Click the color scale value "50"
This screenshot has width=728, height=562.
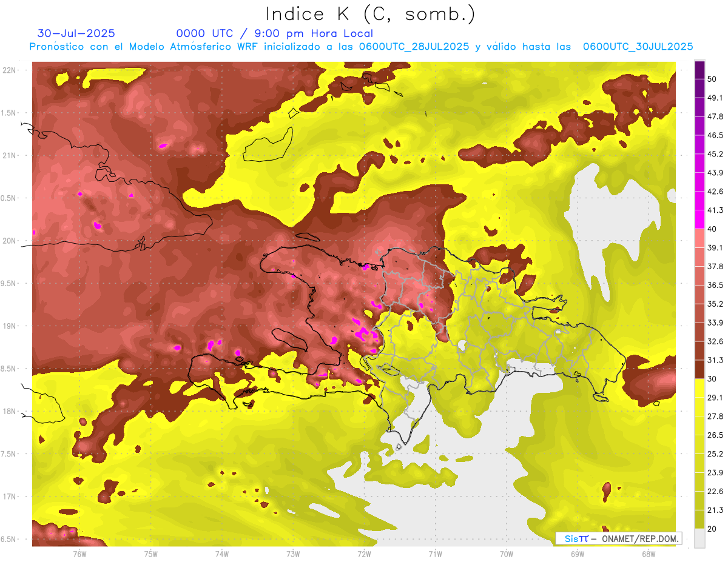point(713,79)
